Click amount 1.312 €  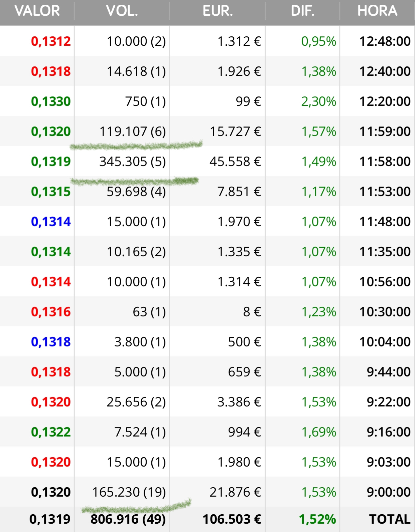pos(239,41)
